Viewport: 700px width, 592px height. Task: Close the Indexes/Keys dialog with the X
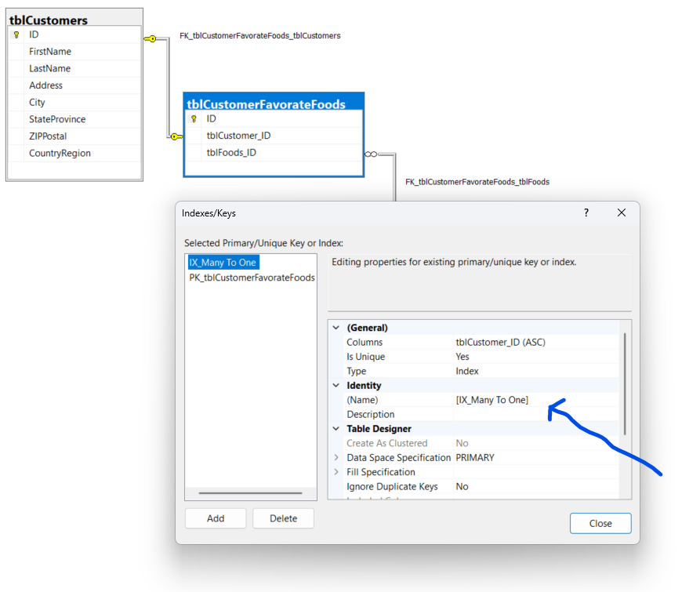tap(622, 212)
